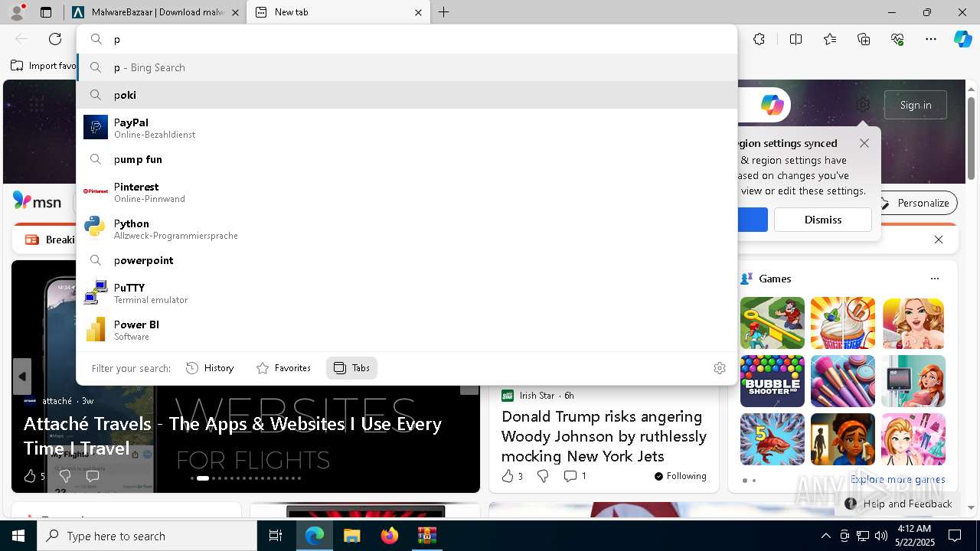Go to previous carousel slide

tap(22, 377)
